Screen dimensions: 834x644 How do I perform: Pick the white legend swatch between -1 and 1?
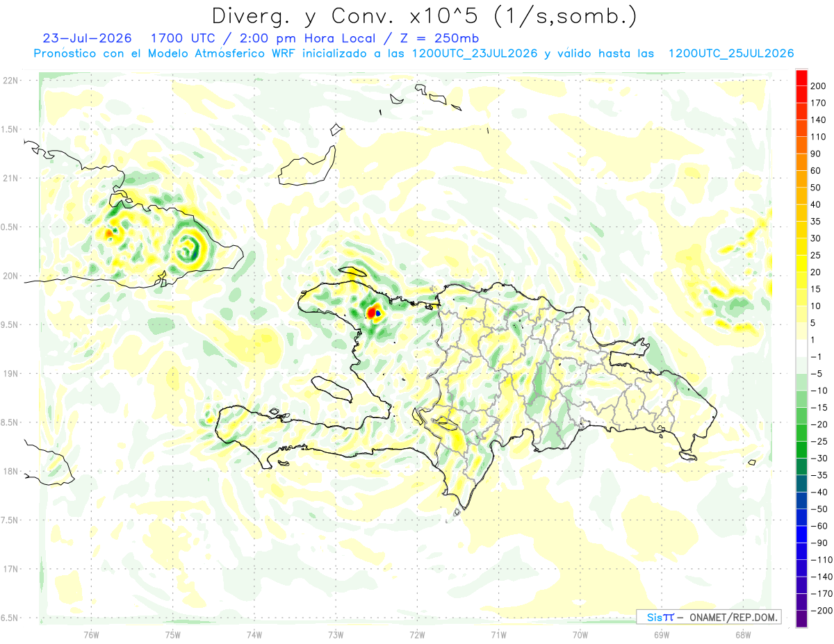tap(801, 349)
